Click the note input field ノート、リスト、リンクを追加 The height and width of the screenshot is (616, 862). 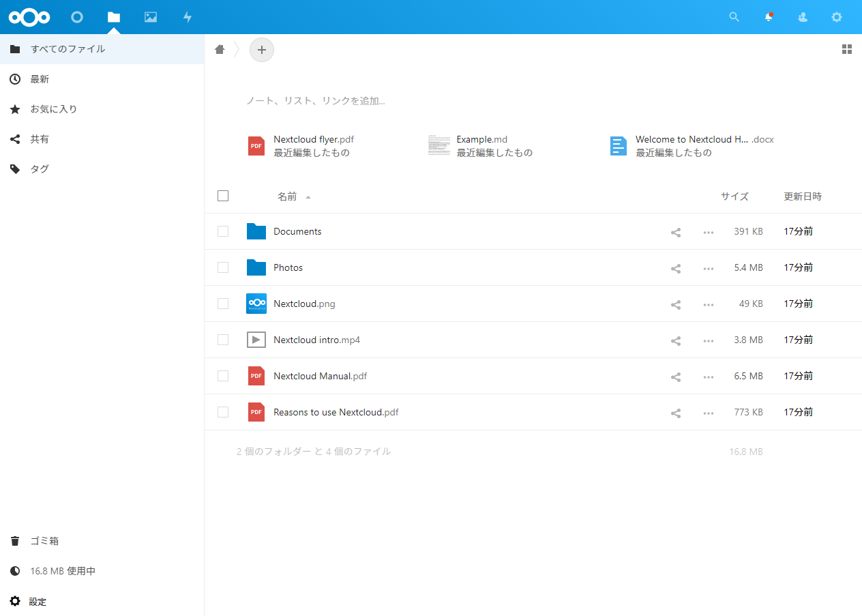[316, 101]
